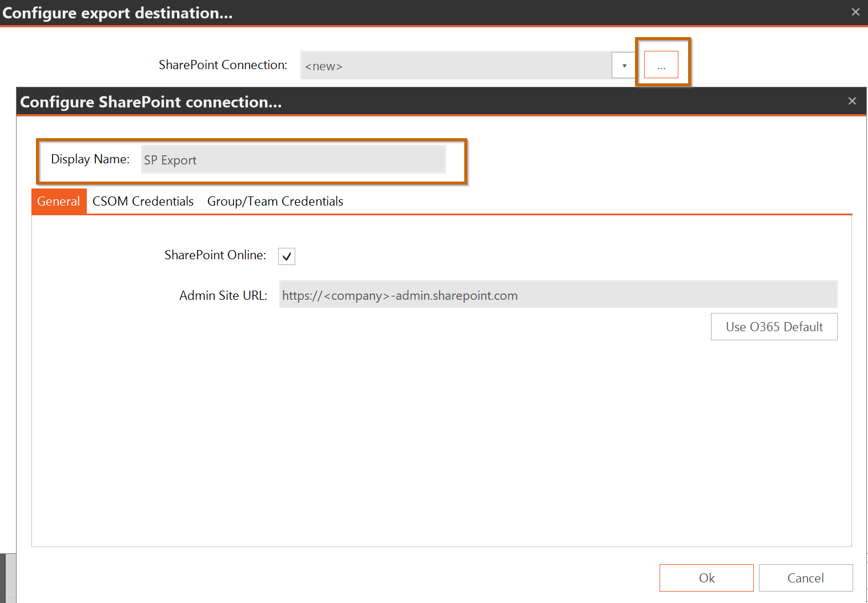Close the Configure SharePoint connection dialog

click(852, 101)
